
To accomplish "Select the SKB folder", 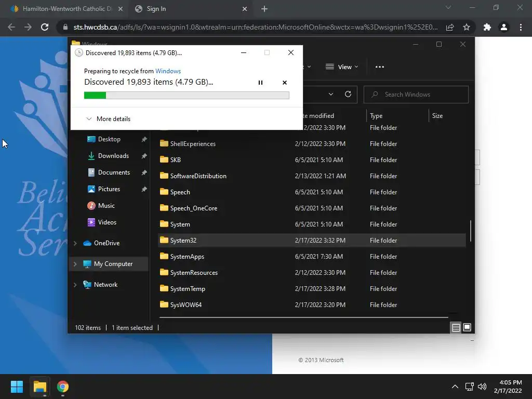I will coord(176,160).
